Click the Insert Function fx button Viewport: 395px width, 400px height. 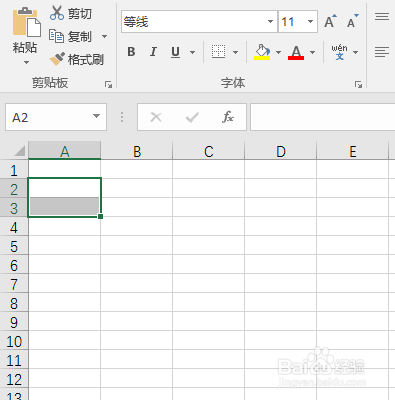pos(228,117)
